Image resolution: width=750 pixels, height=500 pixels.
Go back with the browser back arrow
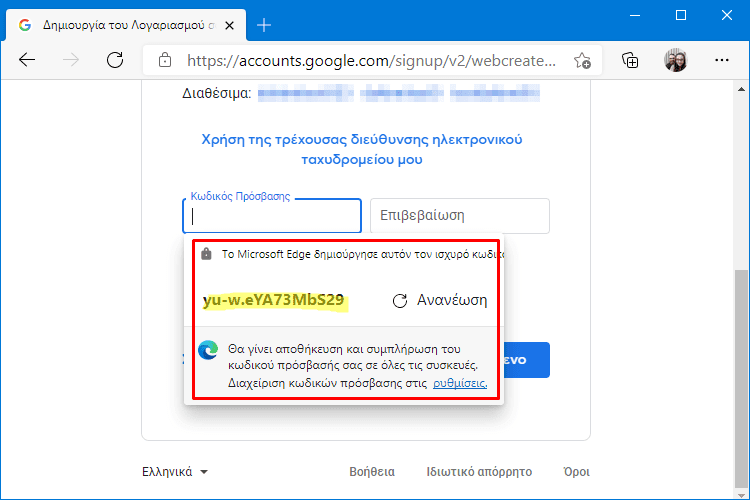tap(27, 60)
